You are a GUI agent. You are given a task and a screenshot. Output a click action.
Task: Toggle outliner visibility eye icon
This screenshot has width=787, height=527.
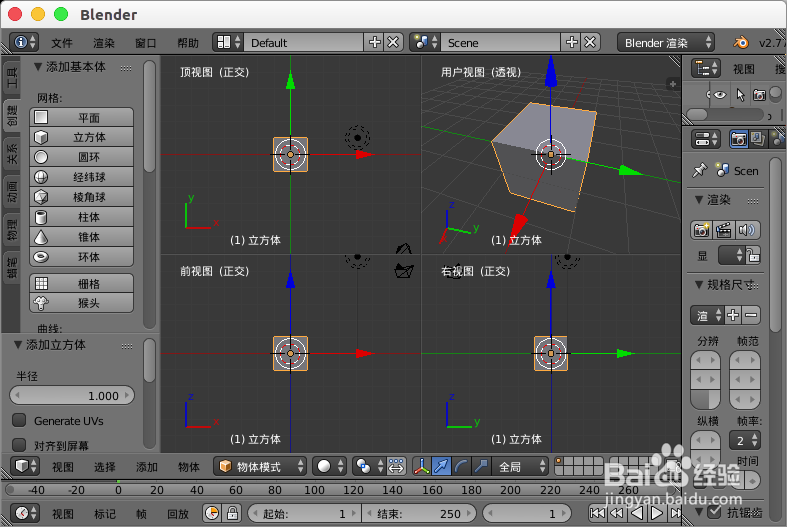pos(720,94)
